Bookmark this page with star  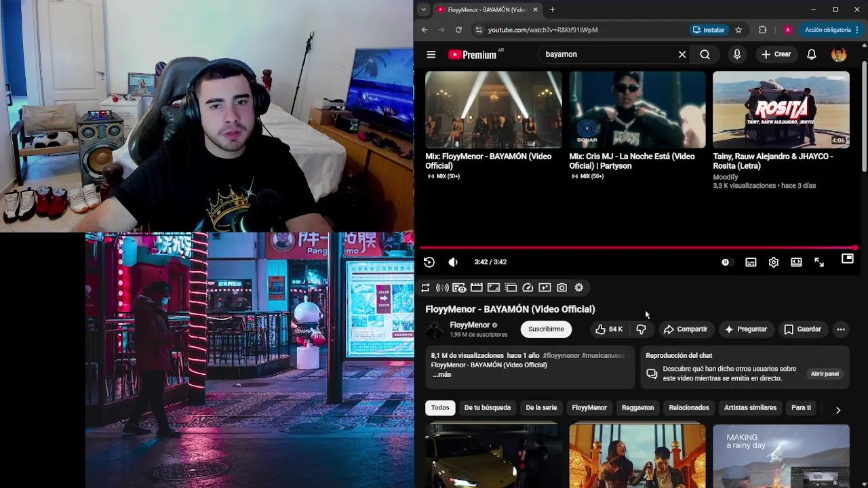(738, 30)
